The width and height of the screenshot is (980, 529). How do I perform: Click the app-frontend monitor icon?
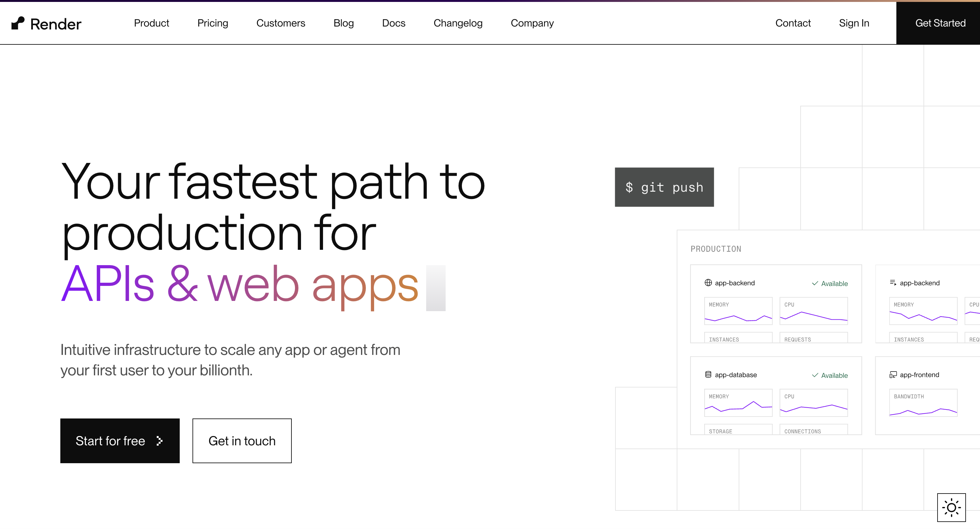(893, 375)
